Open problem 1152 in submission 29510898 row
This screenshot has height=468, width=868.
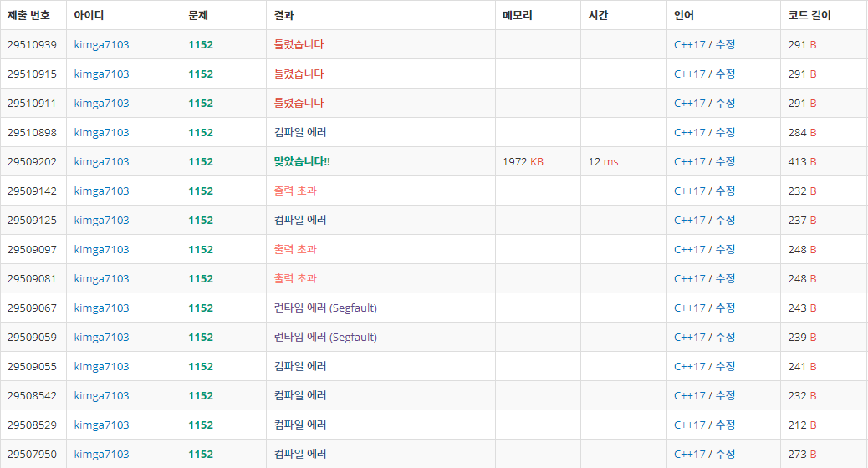(x=201, y=133)
